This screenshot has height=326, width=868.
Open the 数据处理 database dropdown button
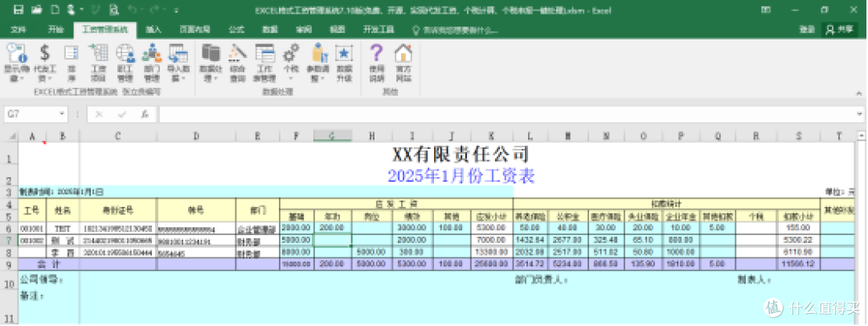(x=211, y=64)
